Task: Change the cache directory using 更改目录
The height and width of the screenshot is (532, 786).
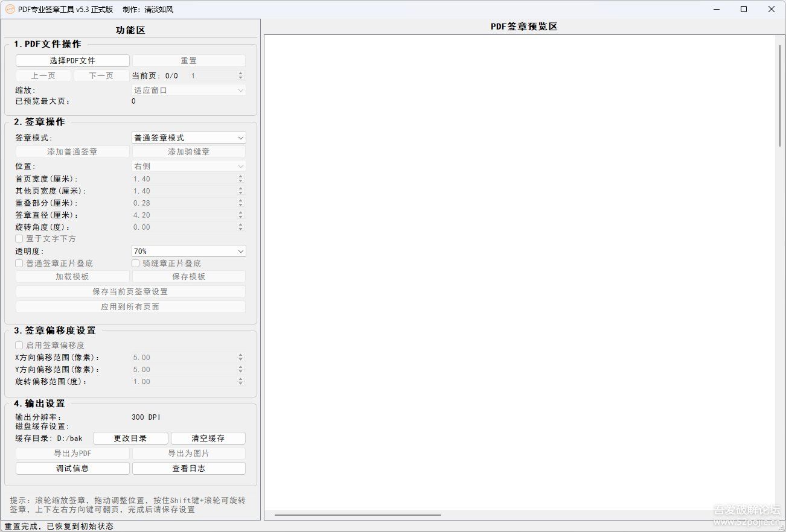Action: 130,438
